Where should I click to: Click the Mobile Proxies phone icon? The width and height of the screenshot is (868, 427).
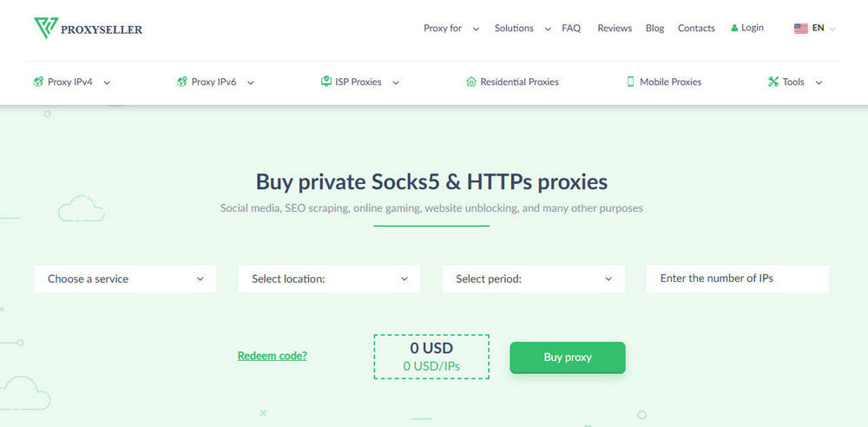631,82
